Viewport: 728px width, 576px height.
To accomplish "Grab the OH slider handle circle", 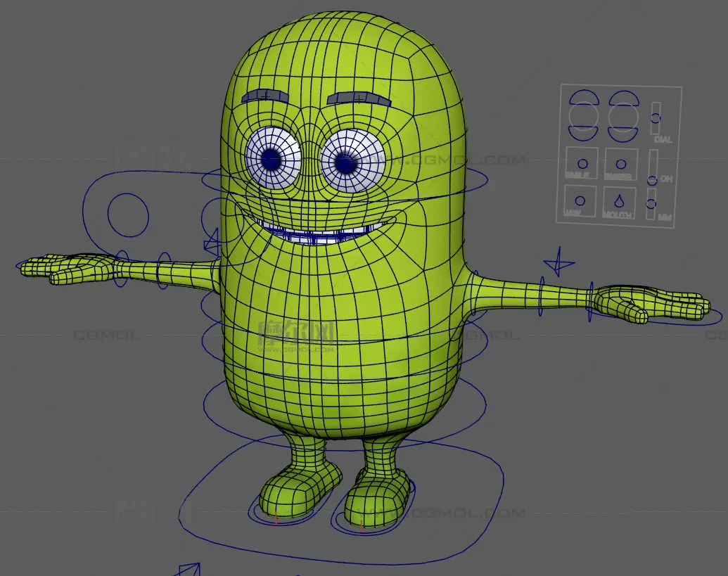I will (x=653, y=180).
